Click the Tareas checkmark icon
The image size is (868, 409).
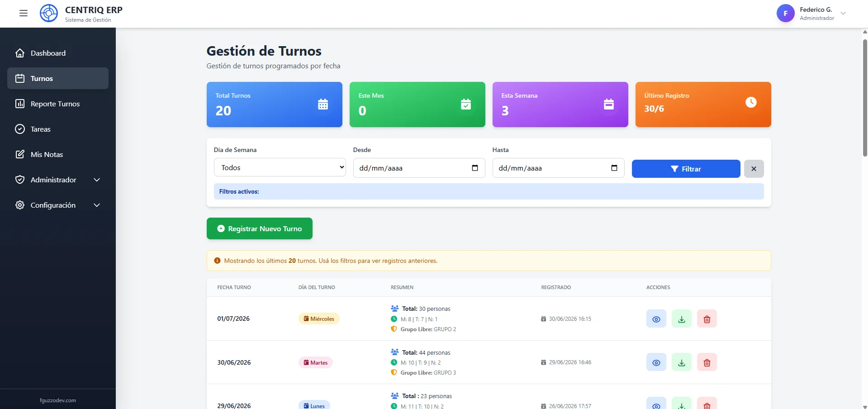[20, 129]
